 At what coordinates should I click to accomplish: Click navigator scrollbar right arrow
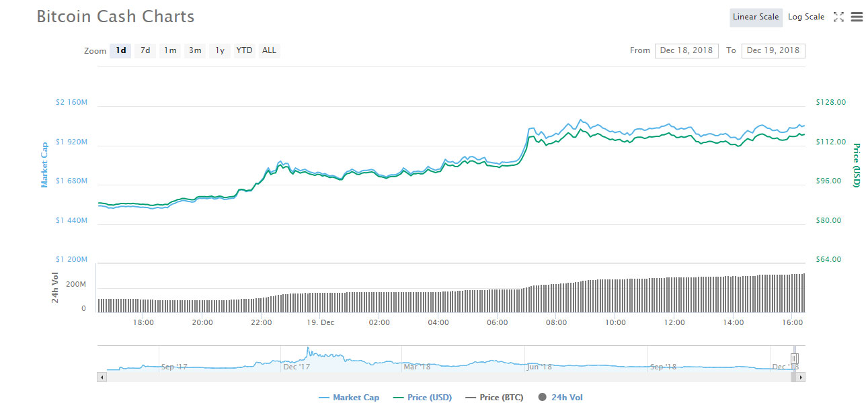click(x=801, y=377)
